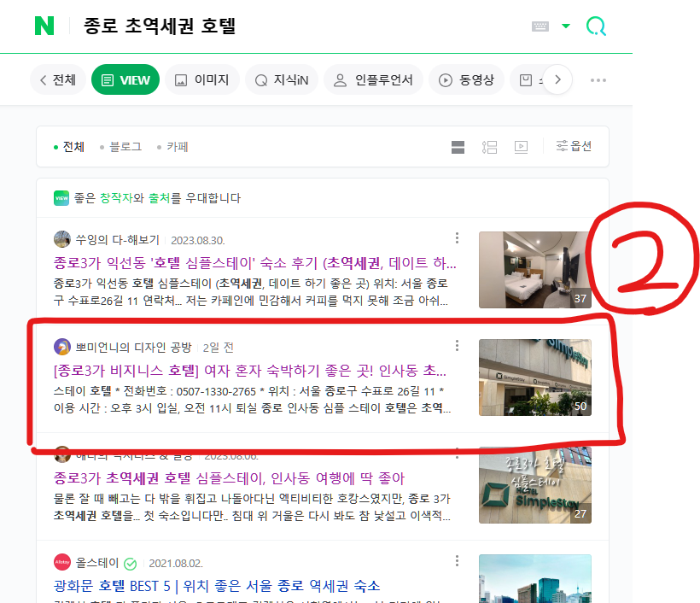Click the red 올스테이 profile avatar
This screenshot has width=700, height=603.
coord(62,562)
